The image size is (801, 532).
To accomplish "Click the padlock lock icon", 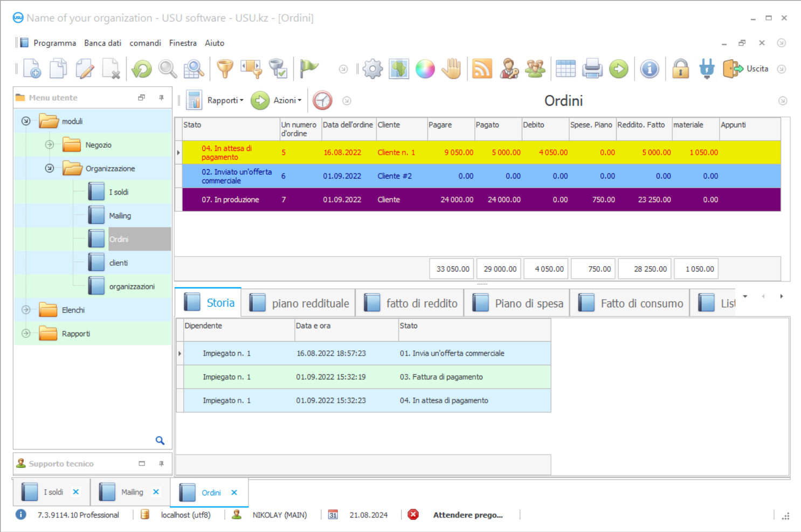I will tap(680, 69).
